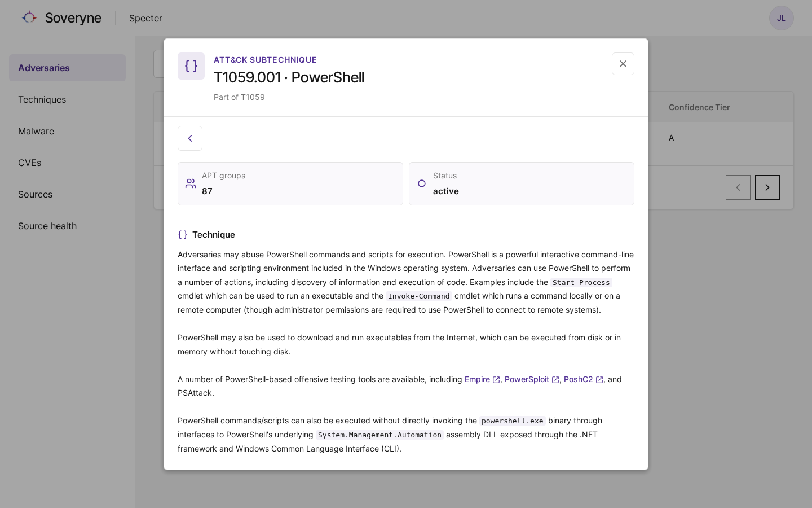Screen dimensions: 812x508
Task: Go to previous table page arrow
Action: (738, 187)
